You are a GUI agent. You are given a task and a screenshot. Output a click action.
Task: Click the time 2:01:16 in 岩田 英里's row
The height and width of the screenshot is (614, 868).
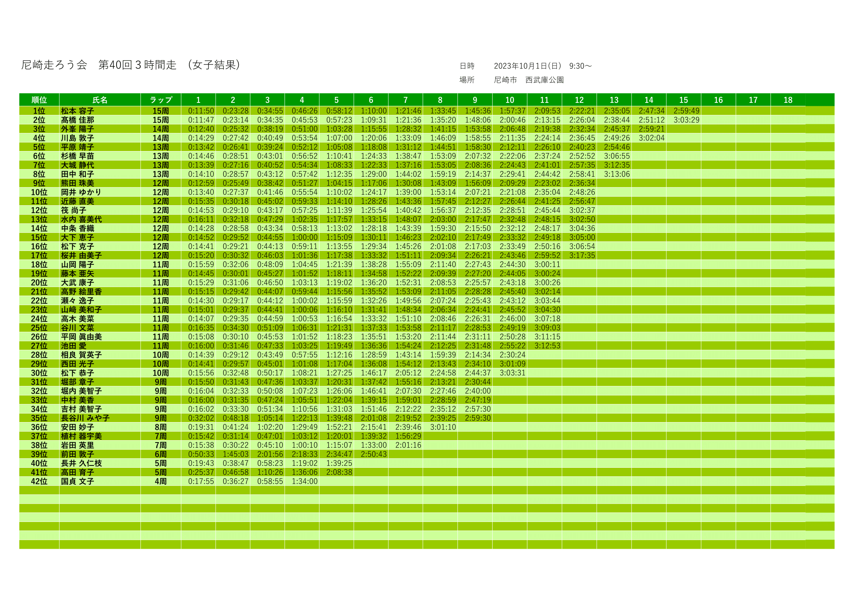click(x=408, y=445)
